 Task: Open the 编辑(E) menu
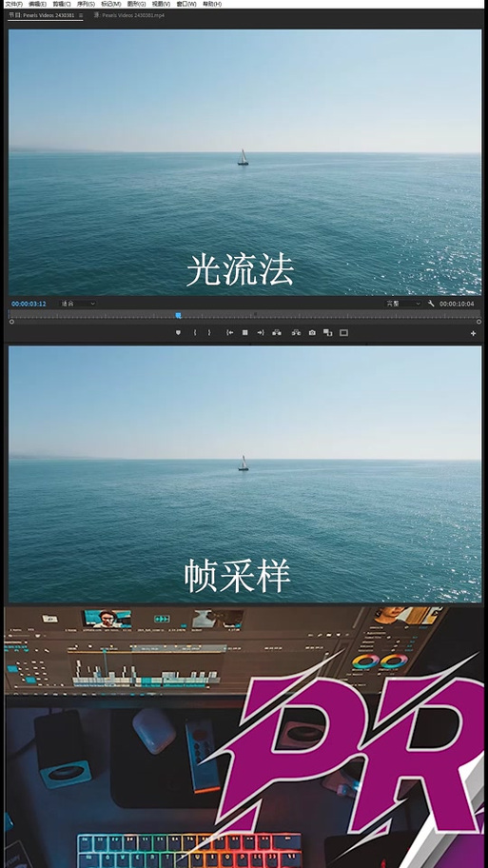(x=38, y=4)
